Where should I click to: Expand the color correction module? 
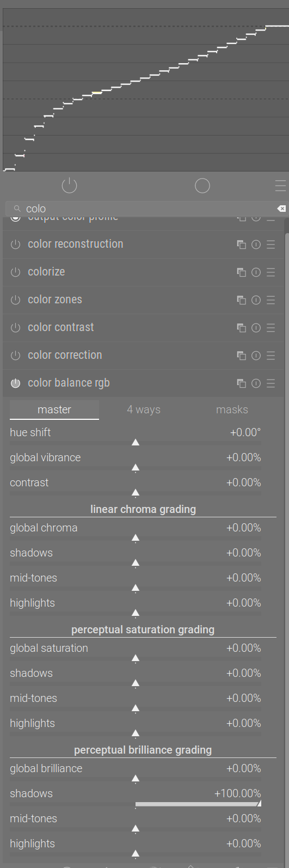coord(65,355)
